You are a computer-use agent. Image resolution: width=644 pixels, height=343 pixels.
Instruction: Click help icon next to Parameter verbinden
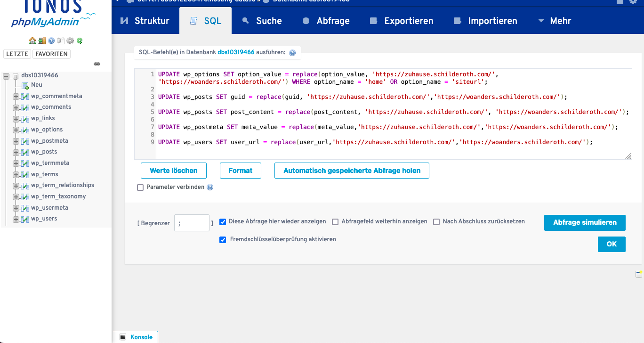[210, 187]
